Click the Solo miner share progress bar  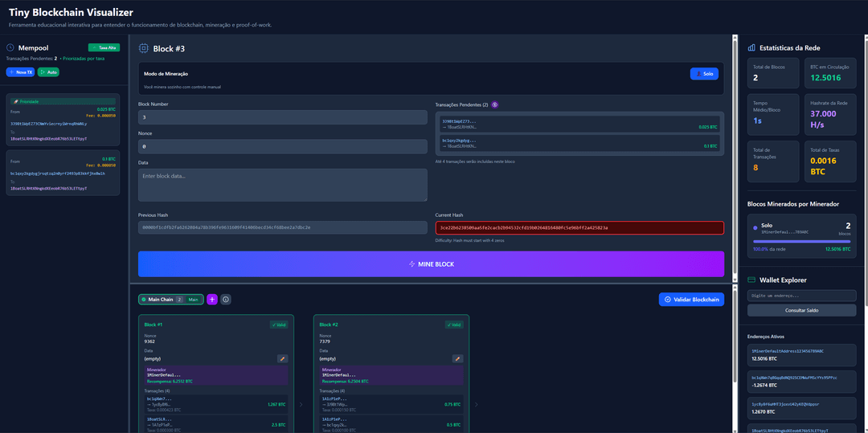(x=800, y=241)
